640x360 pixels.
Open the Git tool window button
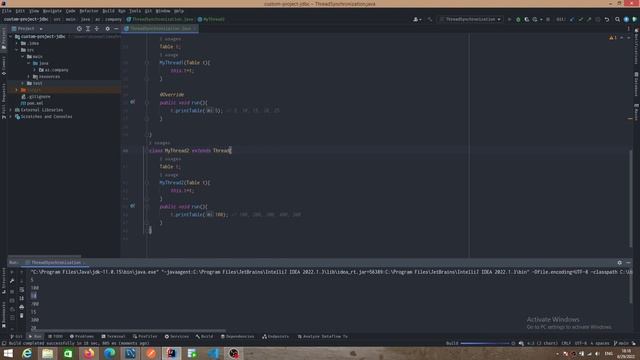[16, 336]
